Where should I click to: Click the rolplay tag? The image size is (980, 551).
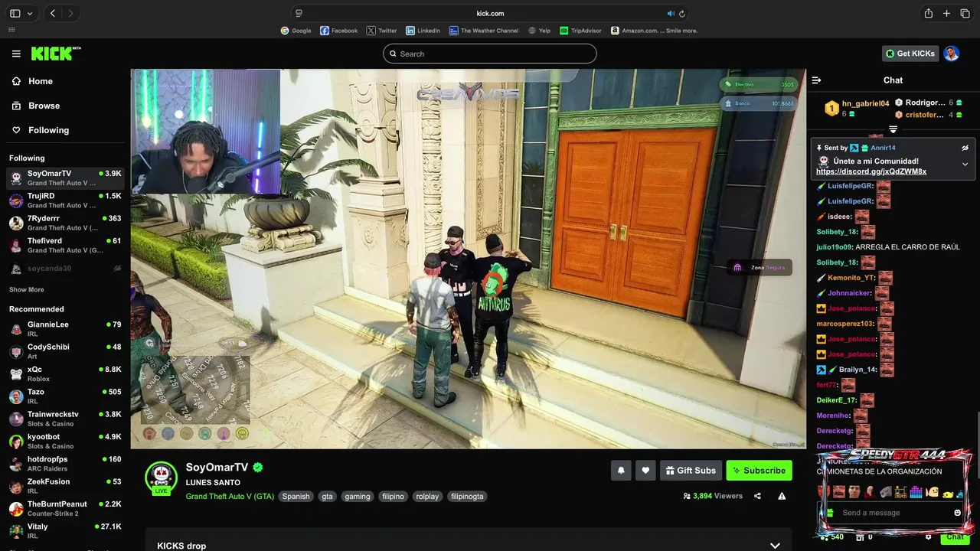[426, 497]
